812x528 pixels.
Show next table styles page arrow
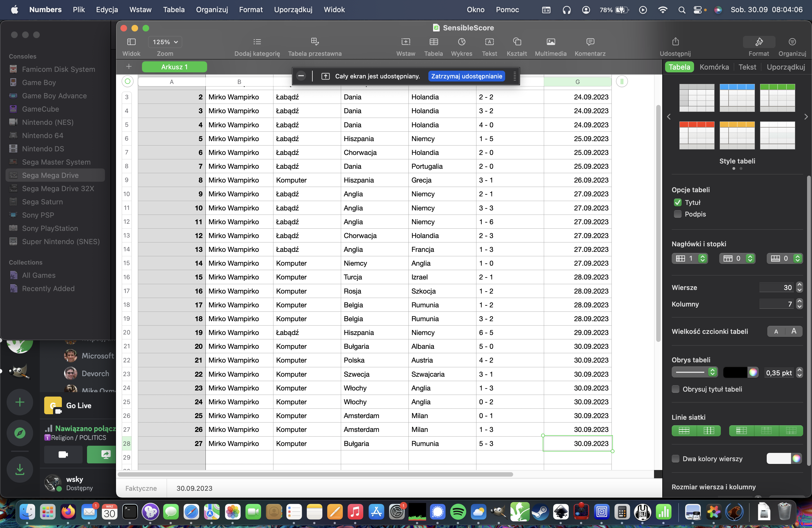[x=806, y=117]
